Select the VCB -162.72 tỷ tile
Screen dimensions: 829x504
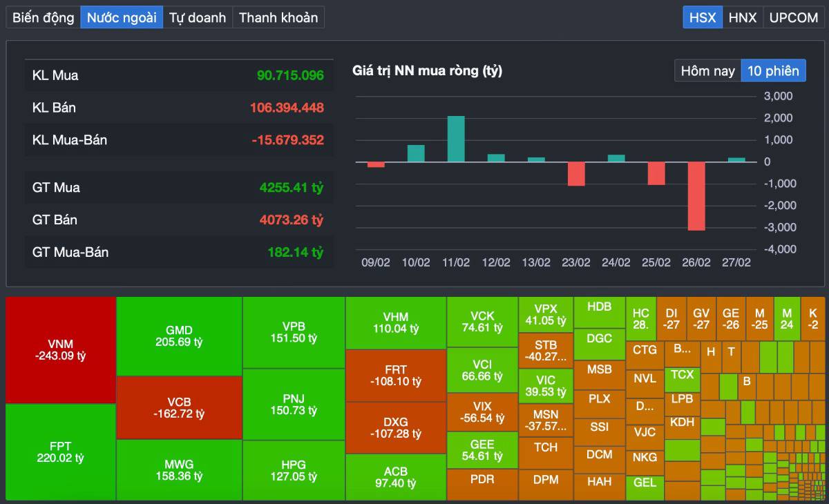pos(179,407)
